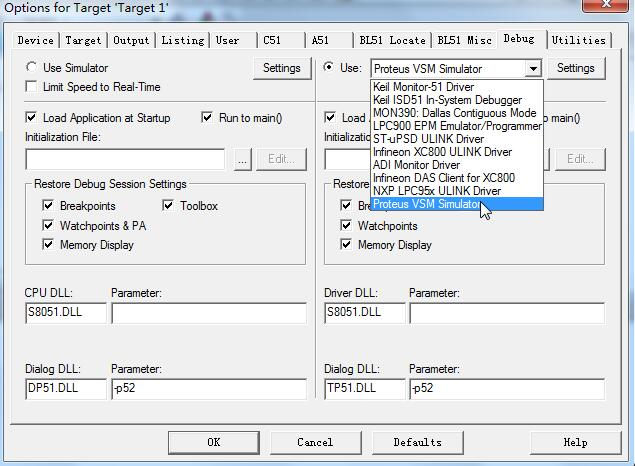This screenshot has width=635, height=466.
Task: Toggle left Load Application at Startup checkbox
Action: (31, 118)
